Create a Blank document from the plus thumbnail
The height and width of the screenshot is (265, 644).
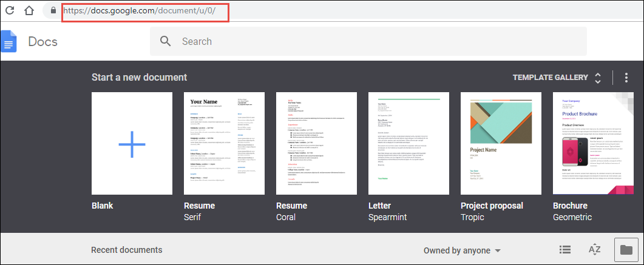point(132,143)
